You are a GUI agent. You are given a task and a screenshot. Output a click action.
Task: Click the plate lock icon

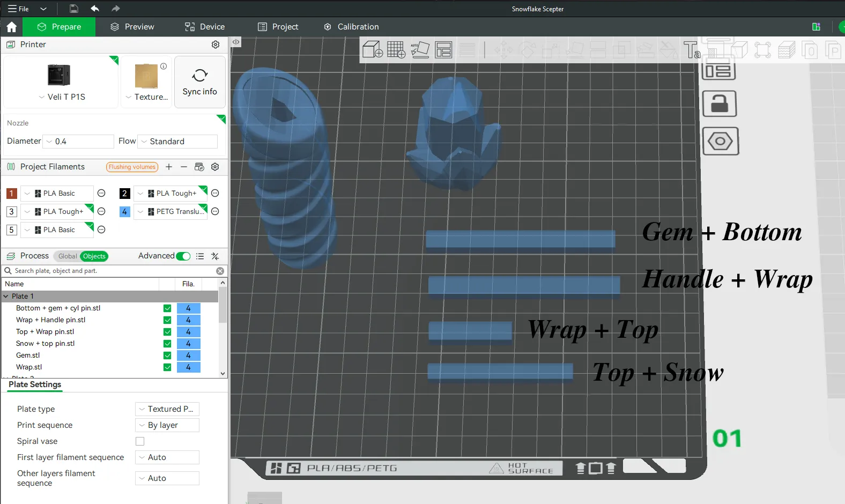tap(720, 104)
